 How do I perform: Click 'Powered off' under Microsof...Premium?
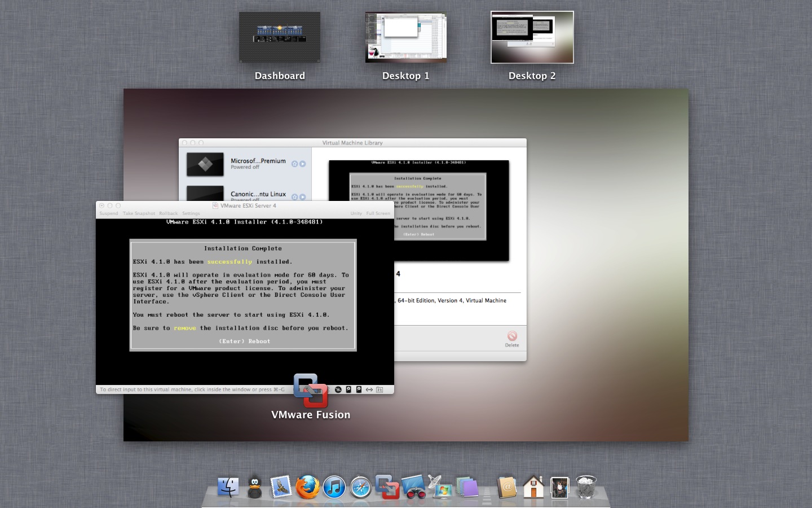[245, 167]
